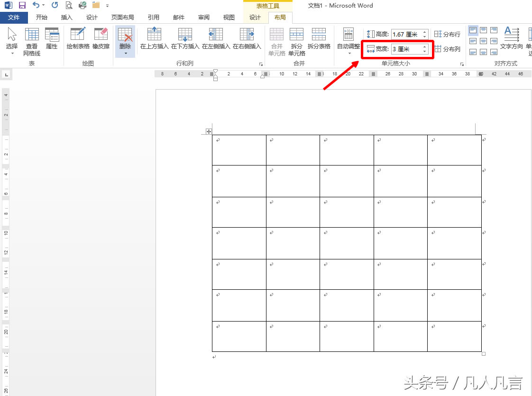Switch to the Insert (插入) ribbon tab
The height and width of the screenshot is (396, 532).
click(67, 18)
